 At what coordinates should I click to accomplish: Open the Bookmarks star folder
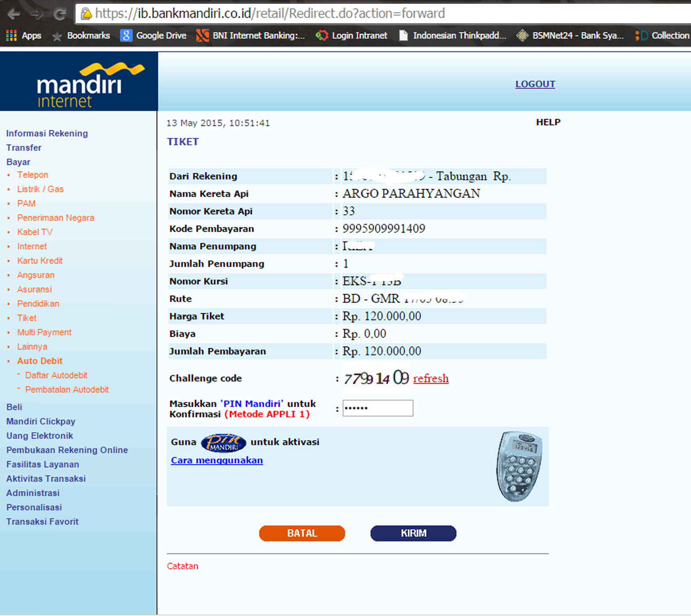pyautogui.click(x=81, y=36)
